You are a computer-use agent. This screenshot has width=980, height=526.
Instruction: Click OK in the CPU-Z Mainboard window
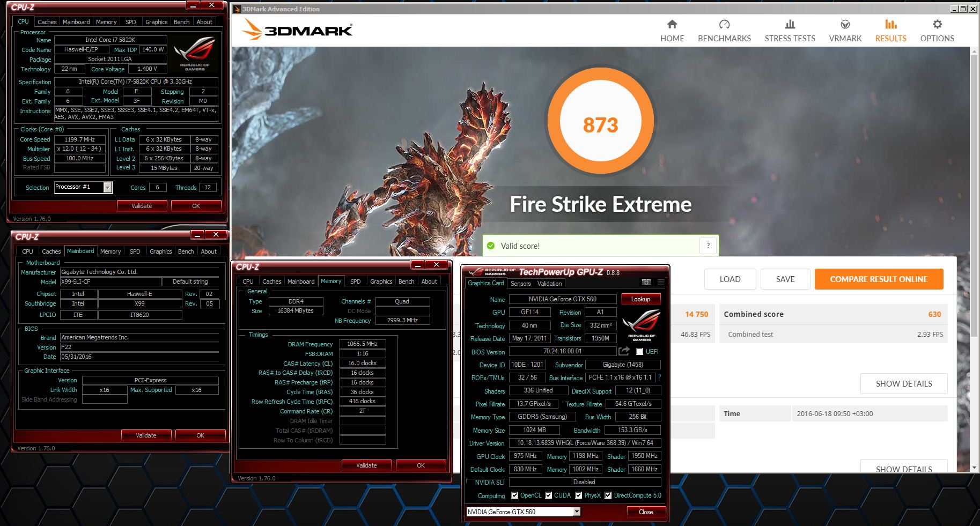coord(200,435)
